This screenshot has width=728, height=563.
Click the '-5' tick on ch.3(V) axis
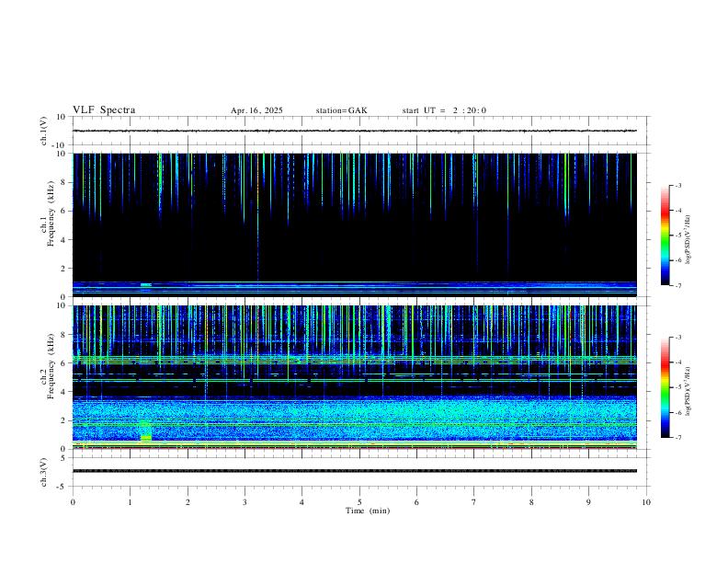pyautogui.click(x=63, y=487)
